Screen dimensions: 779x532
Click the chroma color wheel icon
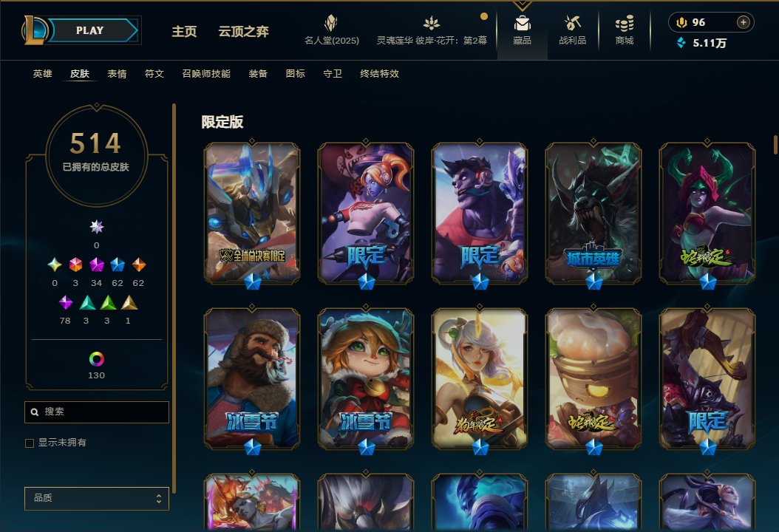click(x=96, y=358)
